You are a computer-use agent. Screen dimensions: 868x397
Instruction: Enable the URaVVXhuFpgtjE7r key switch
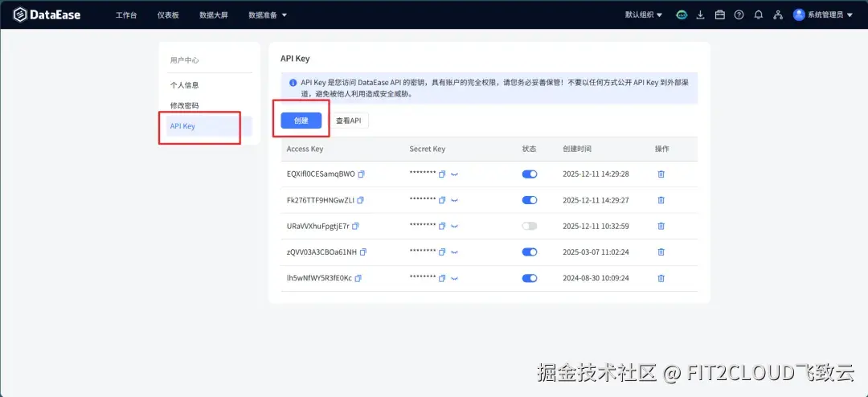coord(530,226)
